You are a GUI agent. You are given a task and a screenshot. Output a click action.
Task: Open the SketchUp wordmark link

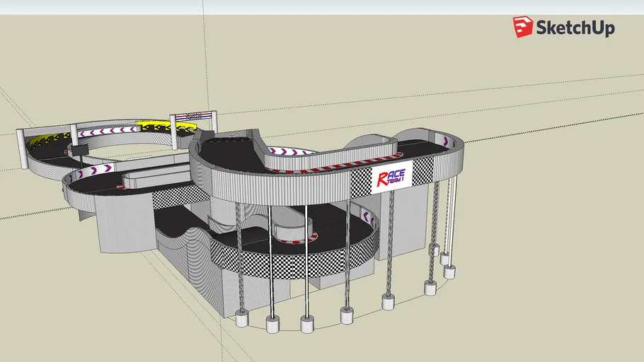[575, 28]
